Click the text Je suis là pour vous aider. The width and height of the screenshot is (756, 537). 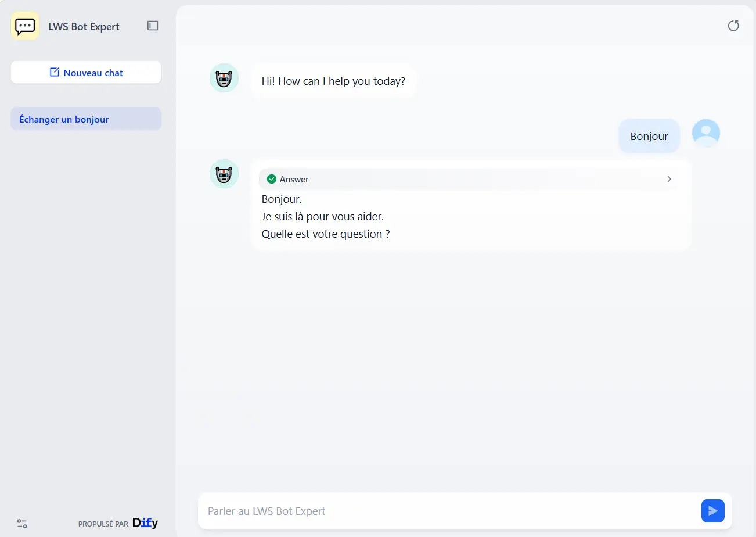[x=323, y=217]
